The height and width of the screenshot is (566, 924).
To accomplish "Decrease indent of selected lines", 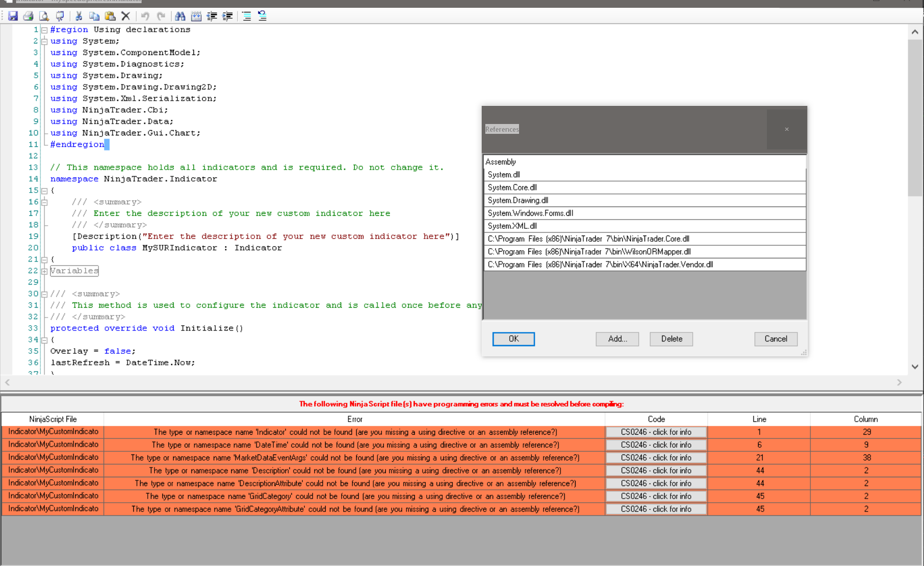I will [x=212, y=16].
